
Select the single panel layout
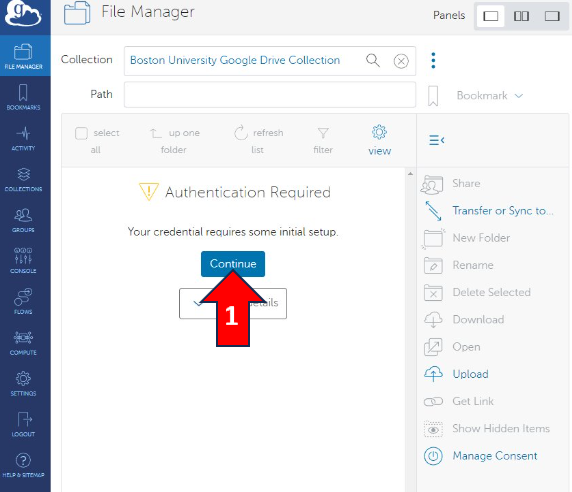tap(491, 16)
